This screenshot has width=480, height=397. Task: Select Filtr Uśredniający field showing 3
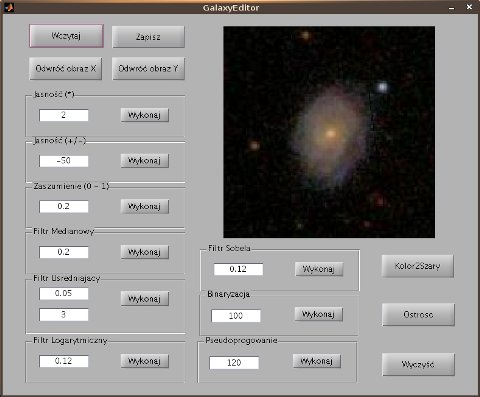click(64, 315)
